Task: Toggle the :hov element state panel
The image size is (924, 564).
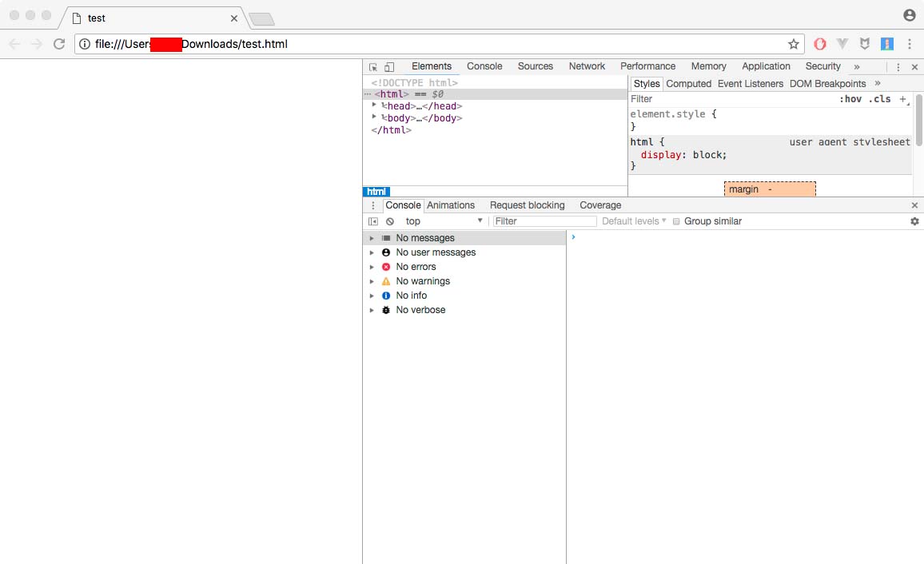Action: coord(850,99)
